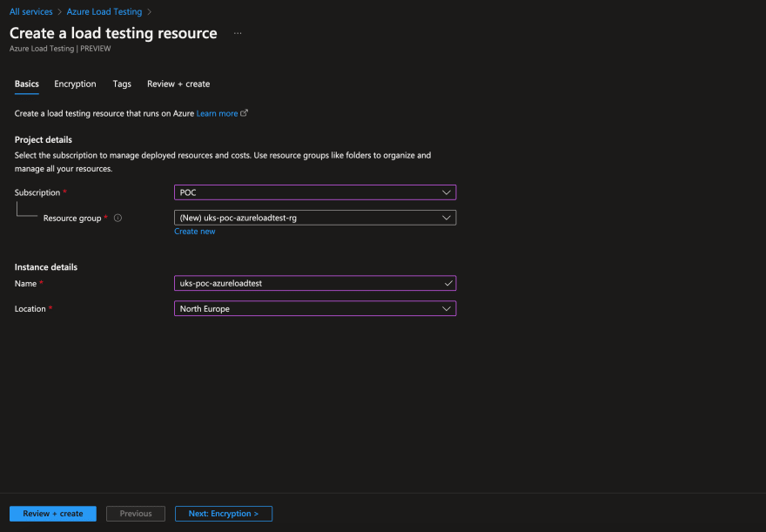Click the Instance details heading
The image size is (766, 532).
pos(46,267)
